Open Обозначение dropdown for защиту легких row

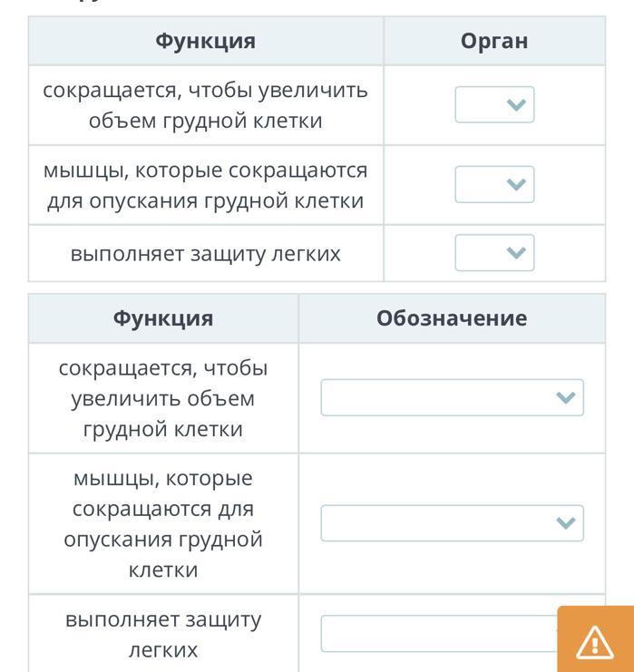click(x=439, y=634)
